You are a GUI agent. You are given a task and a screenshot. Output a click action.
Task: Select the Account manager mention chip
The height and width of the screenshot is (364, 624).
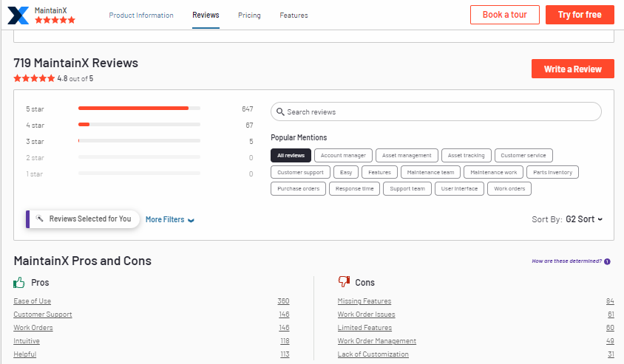pos(343,155)
